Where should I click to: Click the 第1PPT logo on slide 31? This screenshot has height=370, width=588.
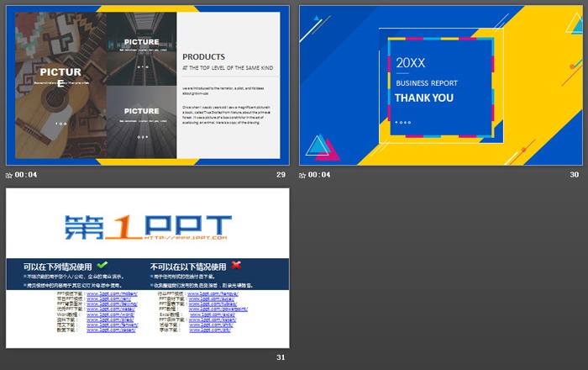tap(147, 226)
